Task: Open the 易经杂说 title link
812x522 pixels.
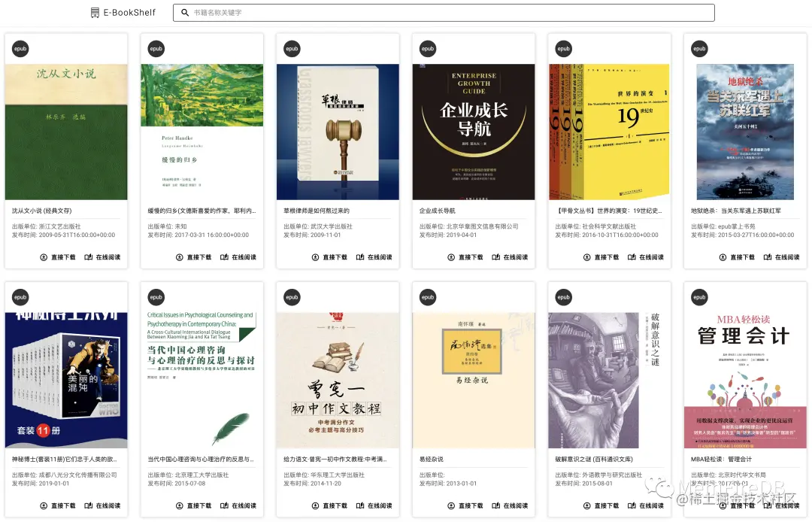Action: click(x=432, y=460)
